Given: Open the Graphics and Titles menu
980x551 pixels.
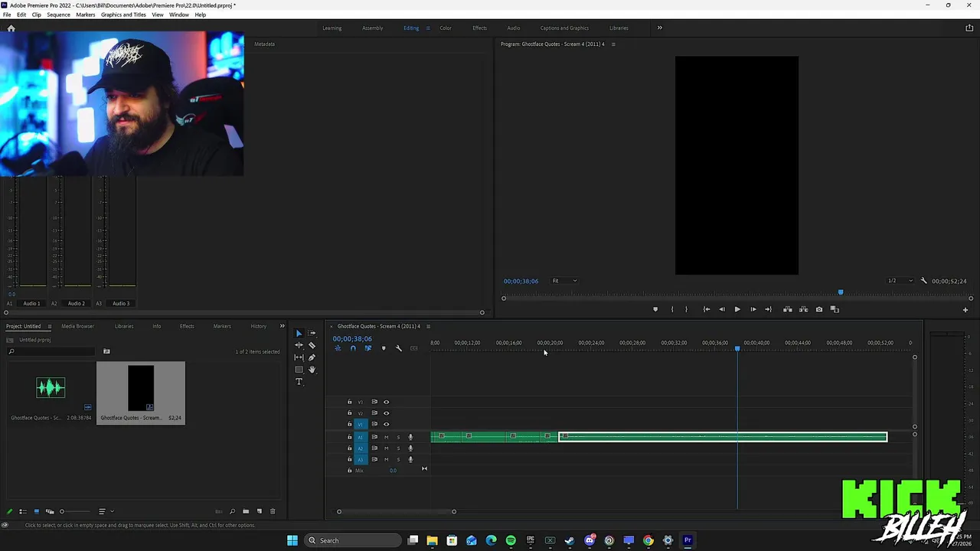Looking at the screenshot, I should pos(123,15).
